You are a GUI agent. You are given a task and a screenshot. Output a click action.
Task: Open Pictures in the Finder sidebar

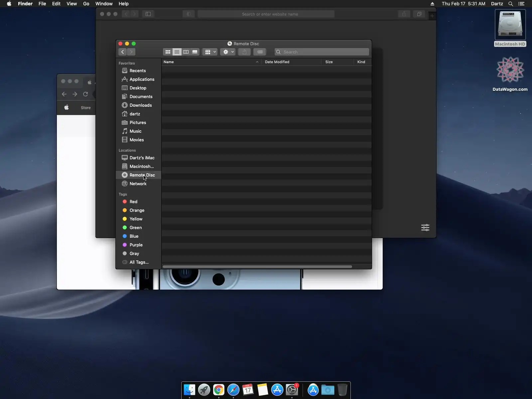[x=138, y=122]
